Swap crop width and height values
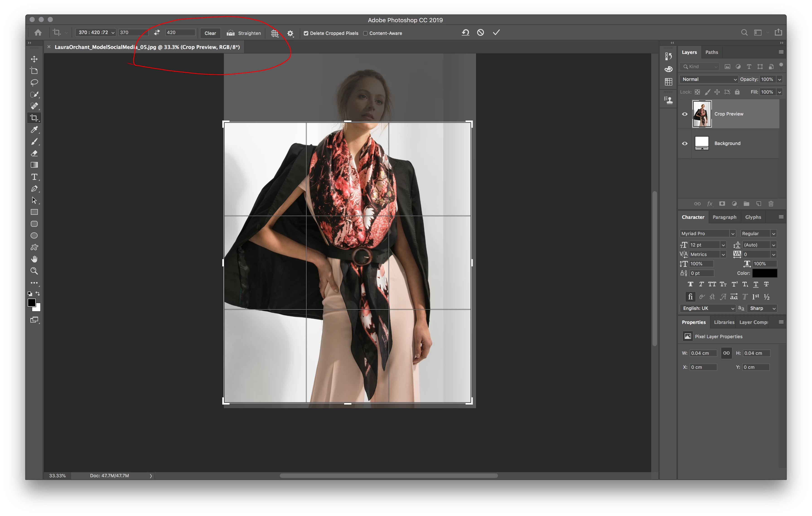 pyautogui.click(x=157, y=33)
